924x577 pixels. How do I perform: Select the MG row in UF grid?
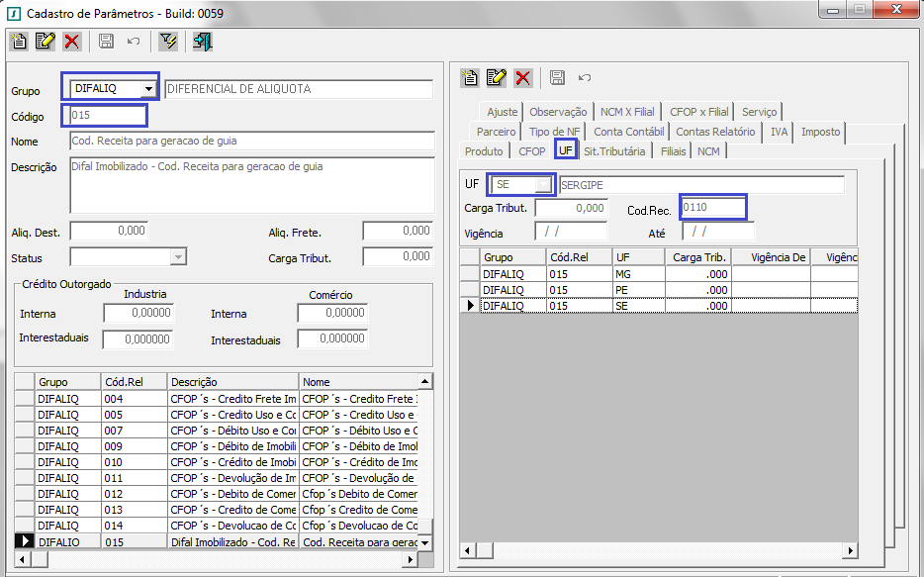622,274
